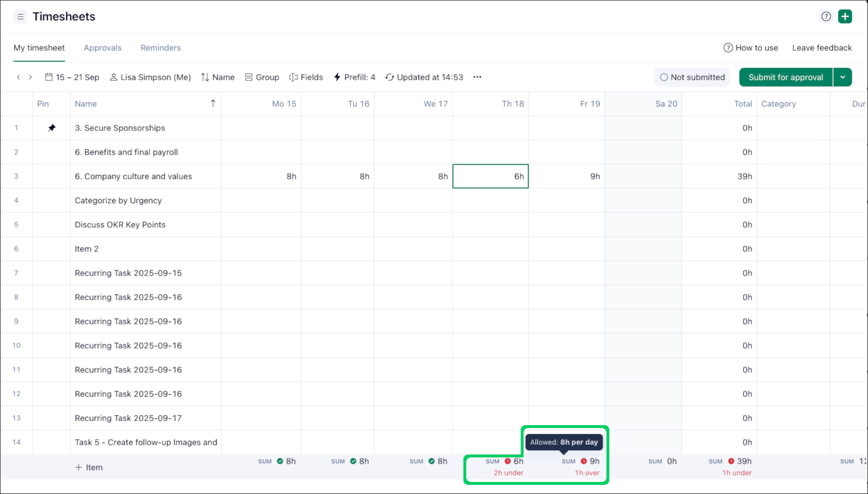Add a new Item row
This screenshot has width=868, height=494.
(x=89, y=468)
